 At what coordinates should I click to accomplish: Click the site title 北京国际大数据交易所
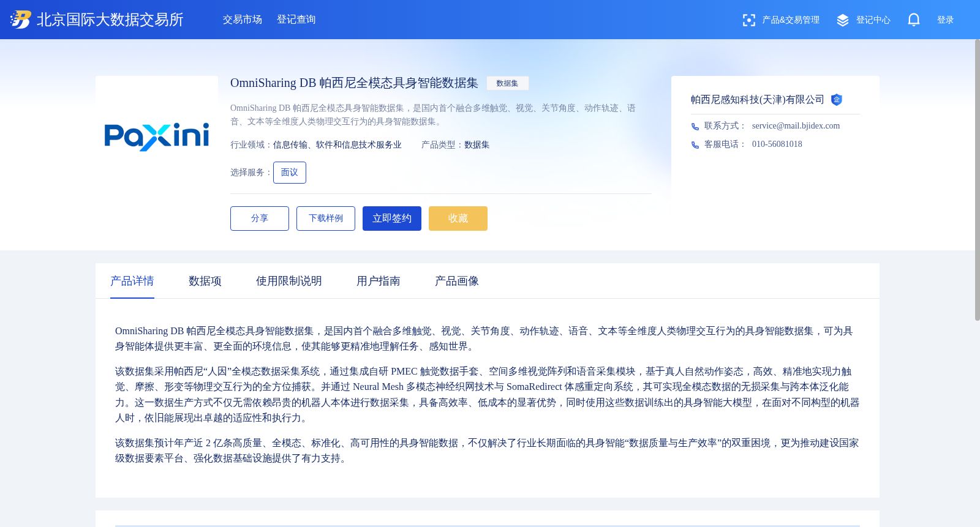[110, 20]
